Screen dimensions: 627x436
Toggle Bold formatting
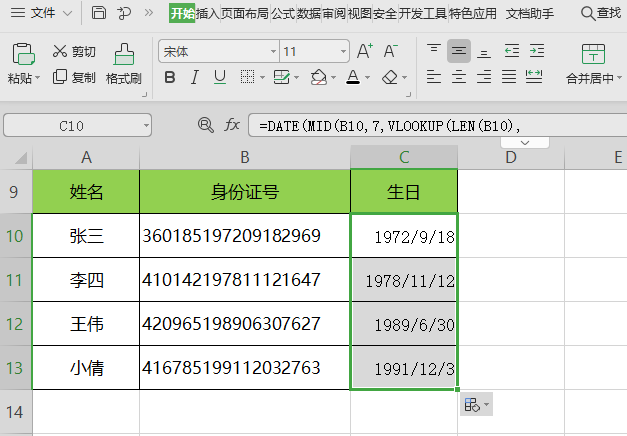click(x=169, y=77)
